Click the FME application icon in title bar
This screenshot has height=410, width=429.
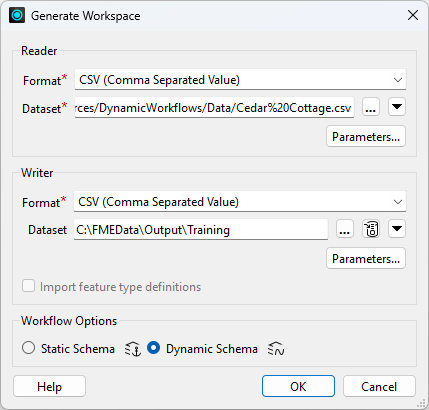[17, 15]
